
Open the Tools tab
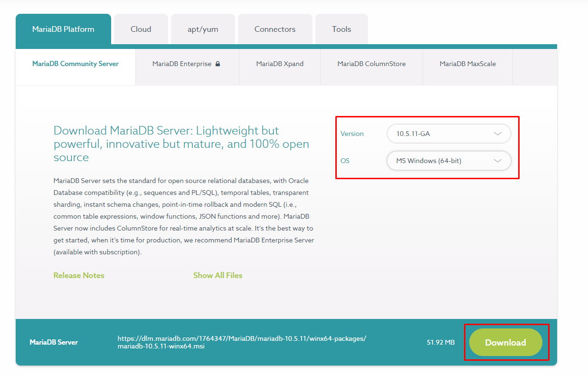click(x=341, y=29)
